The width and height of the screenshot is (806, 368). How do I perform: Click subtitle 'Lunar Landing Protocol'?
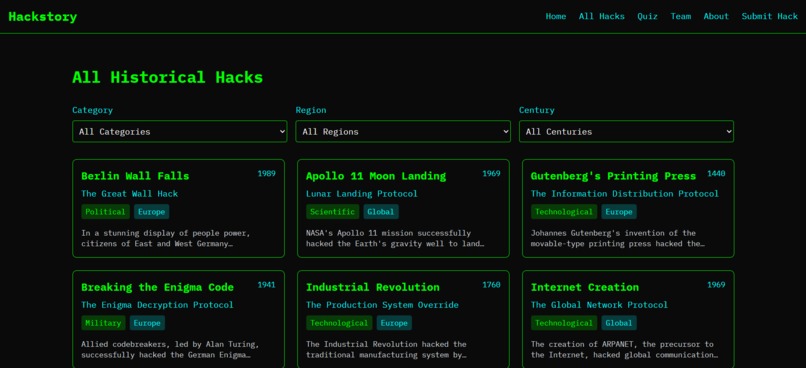pos(362,194)
